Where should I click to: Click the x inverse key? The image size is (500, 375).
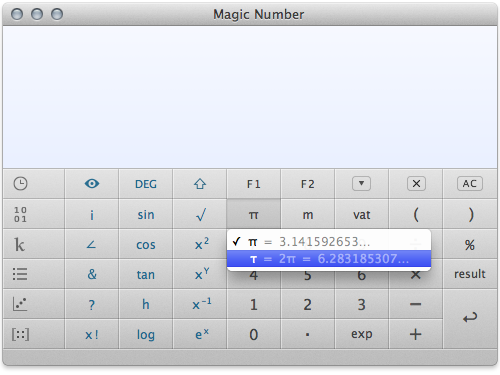click(x=200, y=304)
